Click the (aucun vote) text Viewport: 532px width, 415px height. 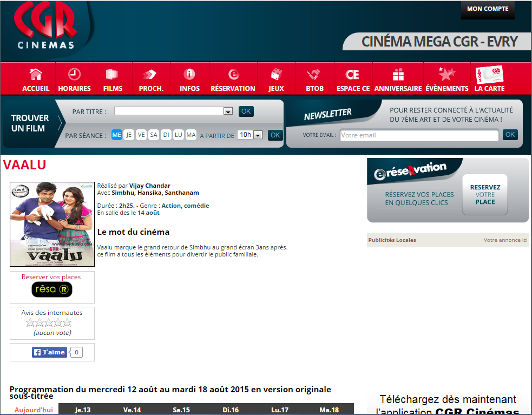pos(52,333)
